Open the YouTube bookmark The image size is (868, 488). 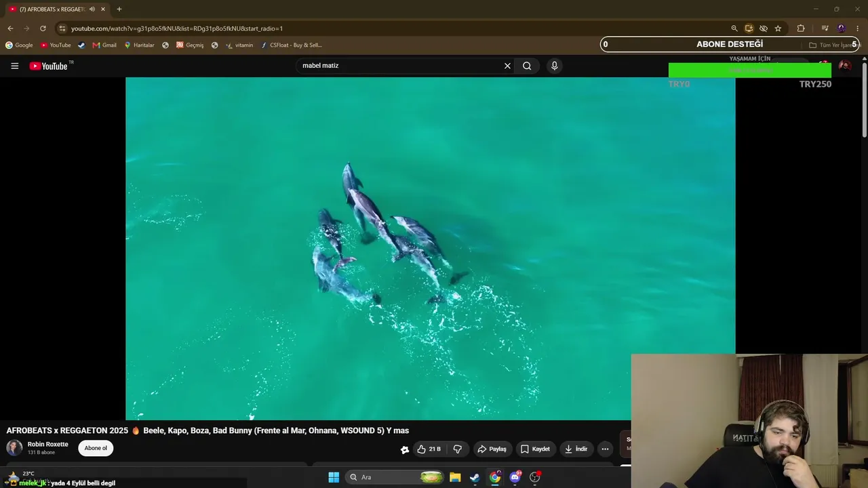56,45
